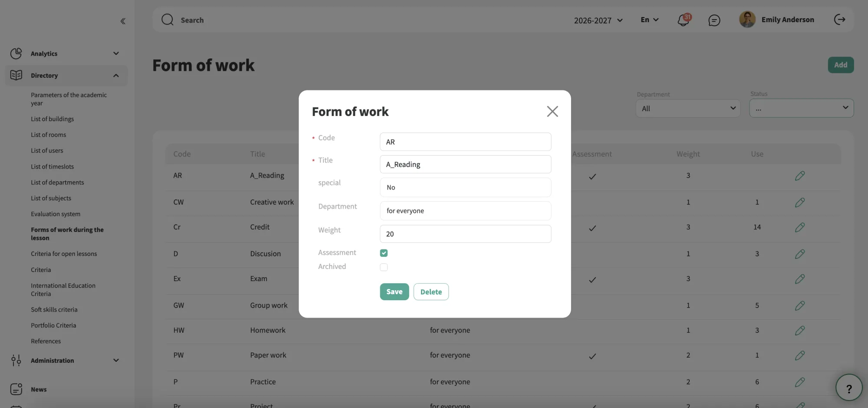Edit the AR row with pencil icon
This screenshot has height=408, width=868.
pyautogui.click(x=800, y=176)
